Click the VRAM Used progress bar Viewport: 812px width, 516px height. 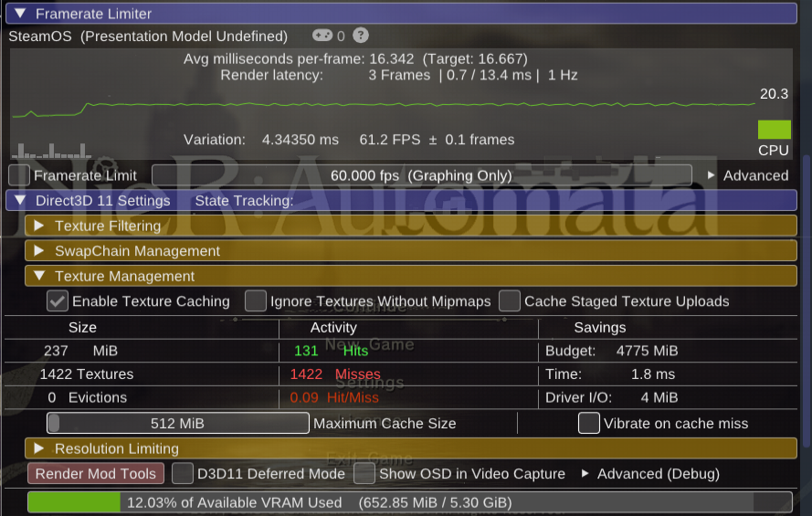409,502
